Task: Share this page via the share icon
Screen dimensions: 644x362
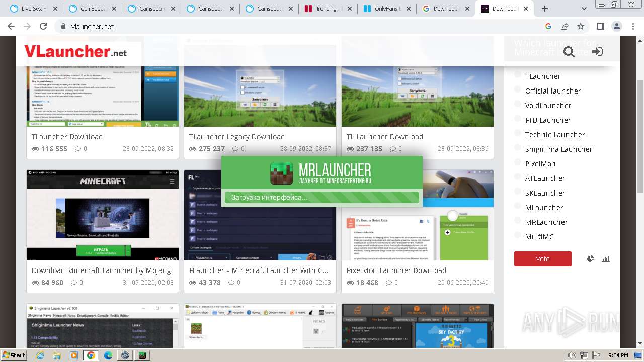Action: pos(565,26)
